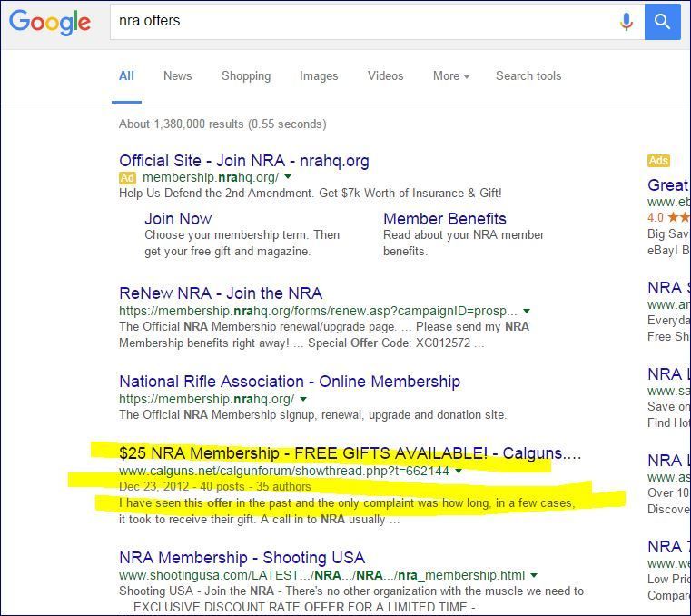The width and height of the screenshot is (691, 616).
Task: Click the blue search magnifier button
Action: click(662, 21)
